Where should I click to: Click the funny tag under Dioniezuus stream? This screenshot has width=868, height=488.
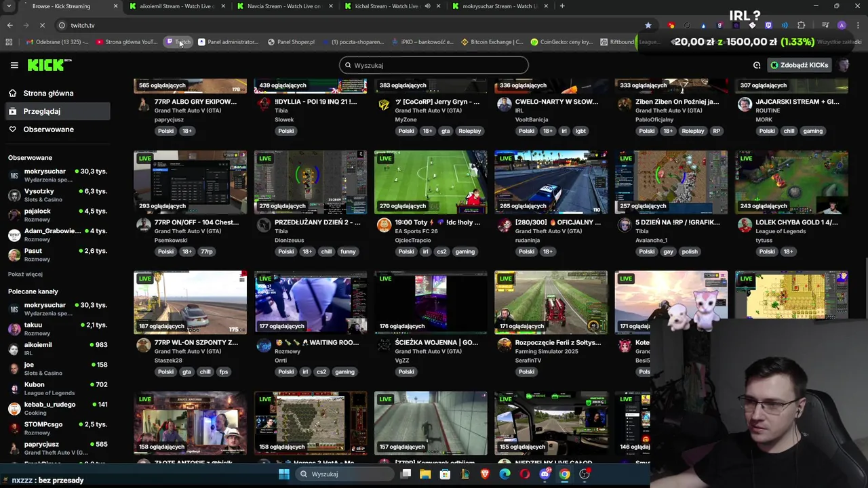[x=348, y=251]
